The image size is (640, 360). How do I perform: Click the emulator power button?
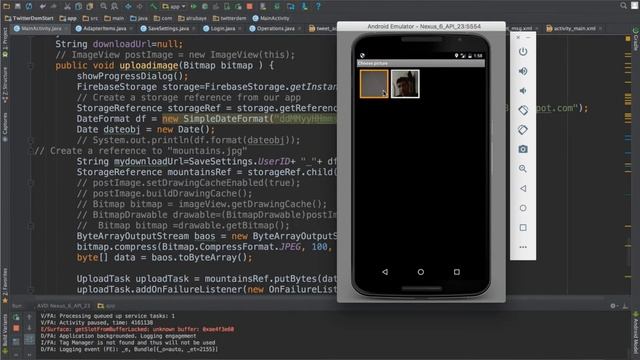523,51
